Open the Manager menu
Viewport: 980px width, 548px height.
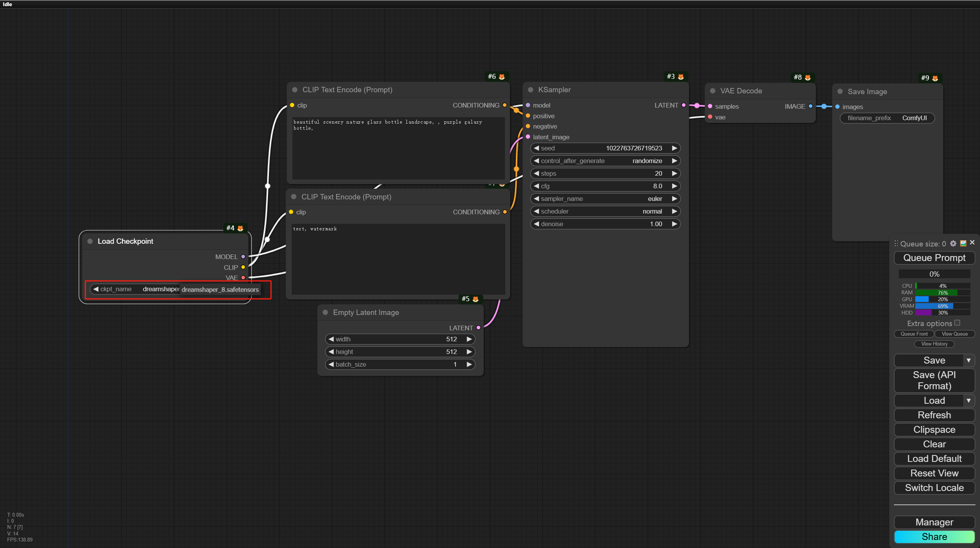click(934, 522)
